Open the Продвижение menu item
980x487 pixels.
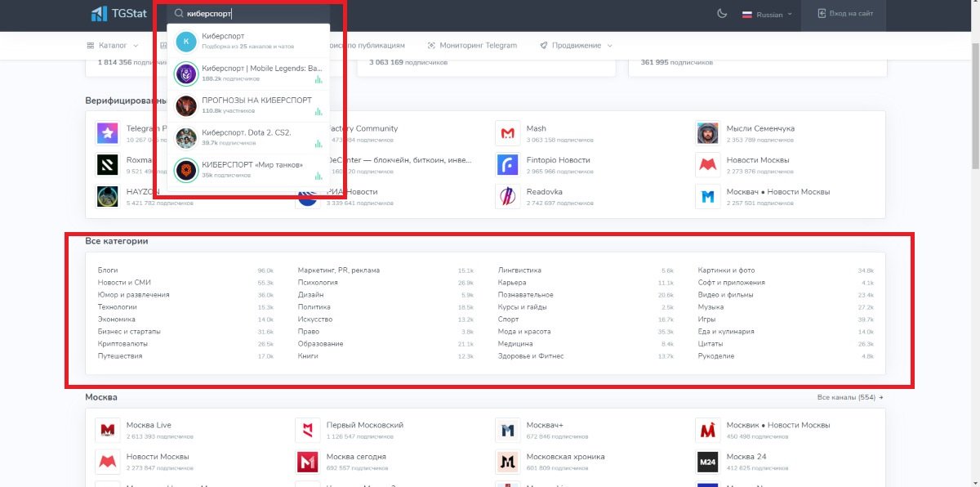pyautogui.click(x=577, y=46)
